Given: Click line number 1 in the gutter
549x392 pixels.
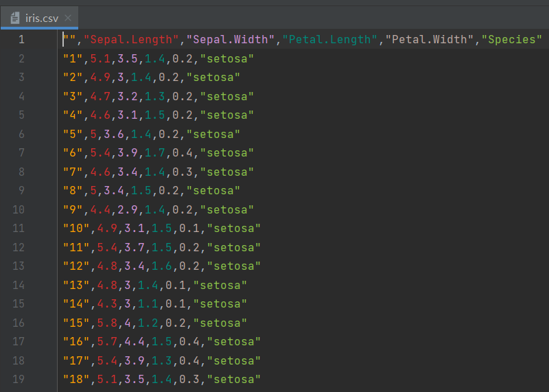Looking at the screenshot, I should coord(21,39).
